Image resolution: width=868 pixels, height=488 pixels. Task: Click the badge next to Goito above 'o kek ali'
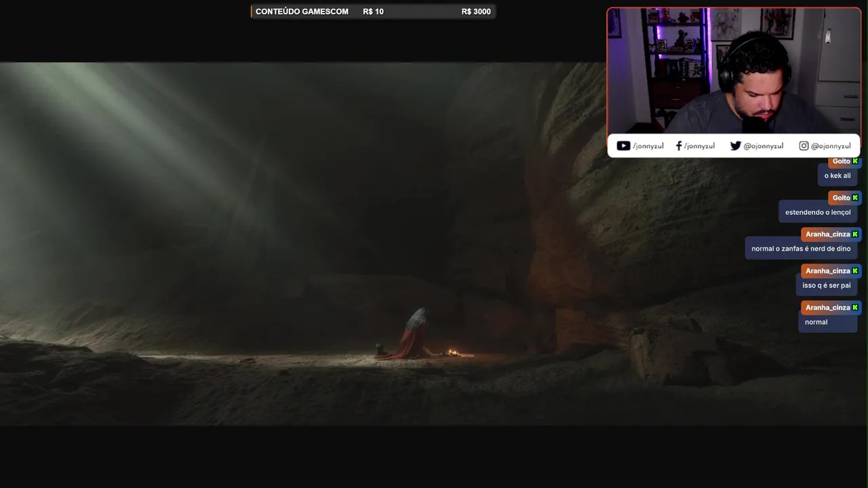(x=856, y=161)
